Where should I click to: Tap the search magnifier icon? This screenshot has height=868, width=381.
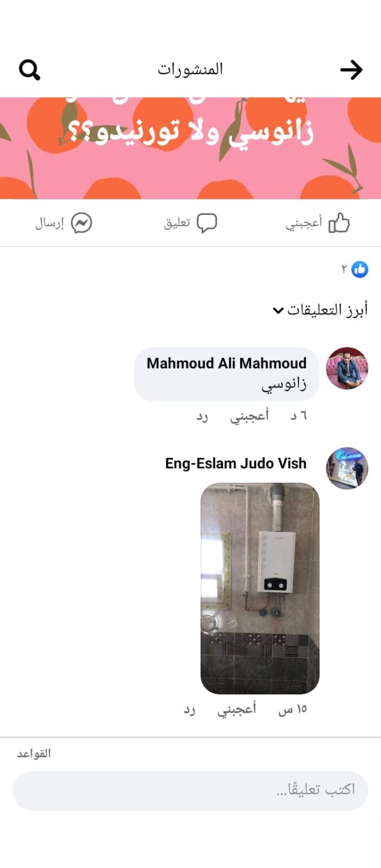click(29, 70)
